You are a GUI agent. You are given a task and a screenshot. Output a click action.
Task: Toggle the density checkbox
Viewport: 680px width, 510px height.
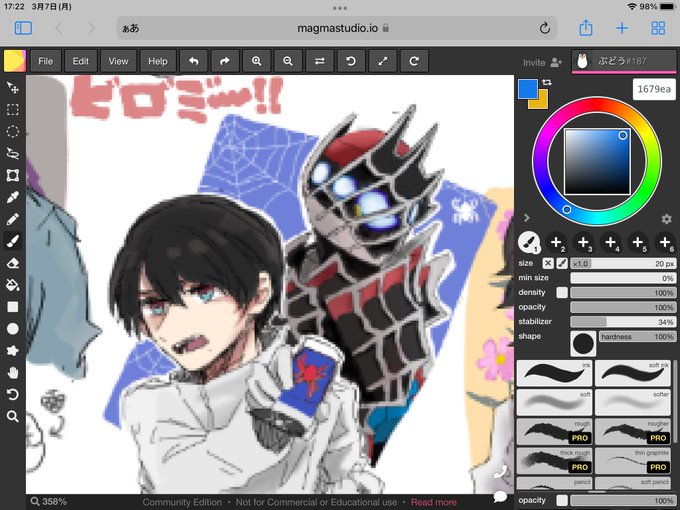pyautogui.click(x=562, y=293)
